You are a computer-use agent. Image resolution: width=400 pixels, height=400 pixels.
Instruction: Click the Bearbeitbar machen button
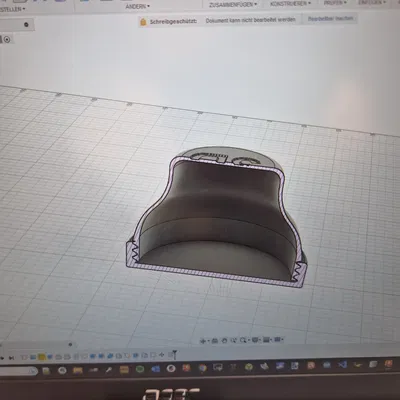330,19
